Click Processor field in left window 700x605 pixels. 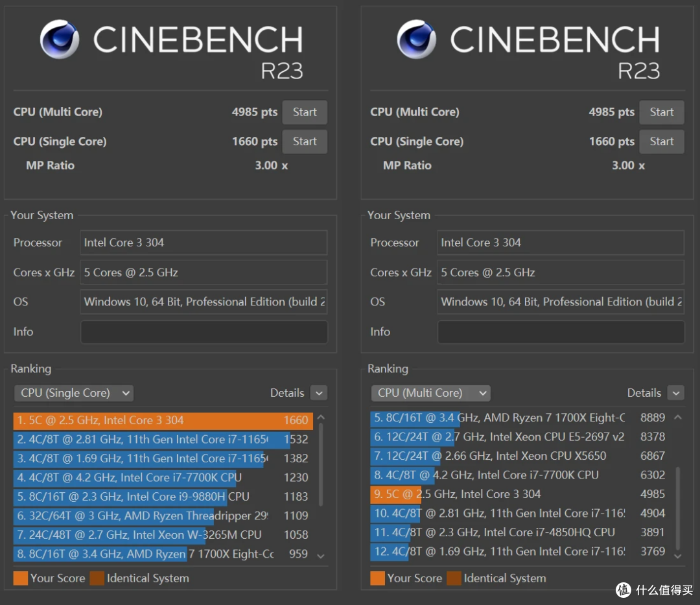pos(204,243)
